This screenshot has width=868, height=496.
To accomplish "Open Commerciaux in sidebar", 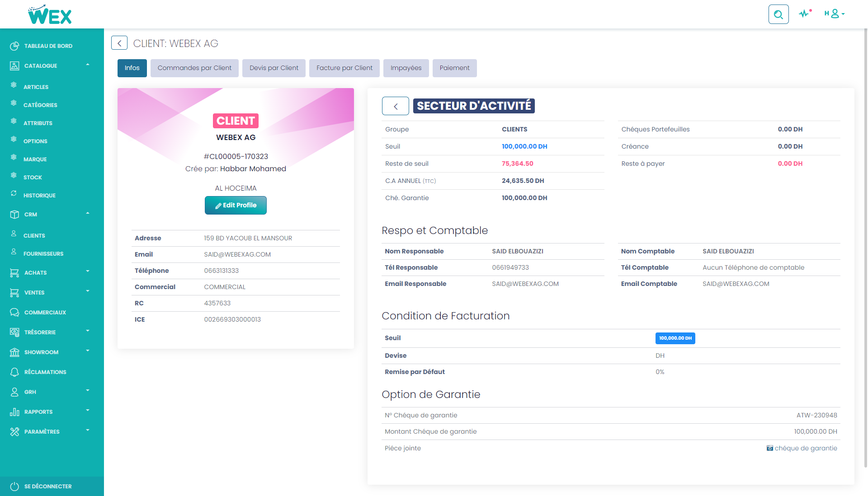I will click(45, 313).
